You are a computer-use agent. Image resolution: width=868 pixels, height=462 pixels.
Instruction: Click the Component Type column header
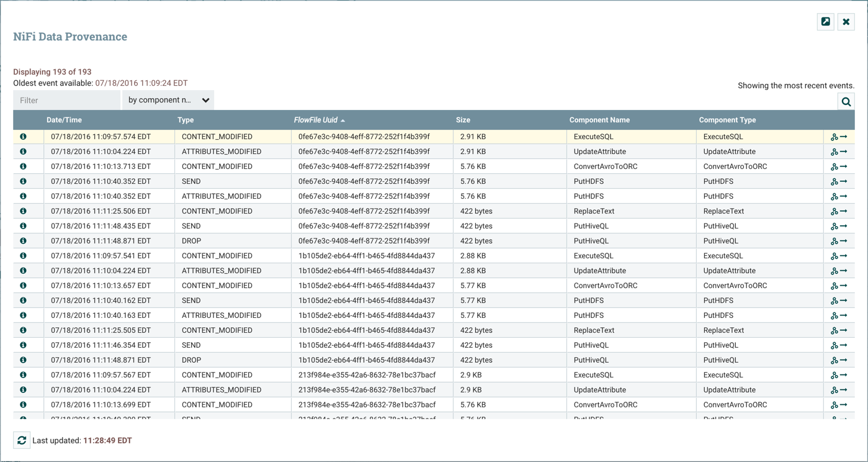(727, 120)
